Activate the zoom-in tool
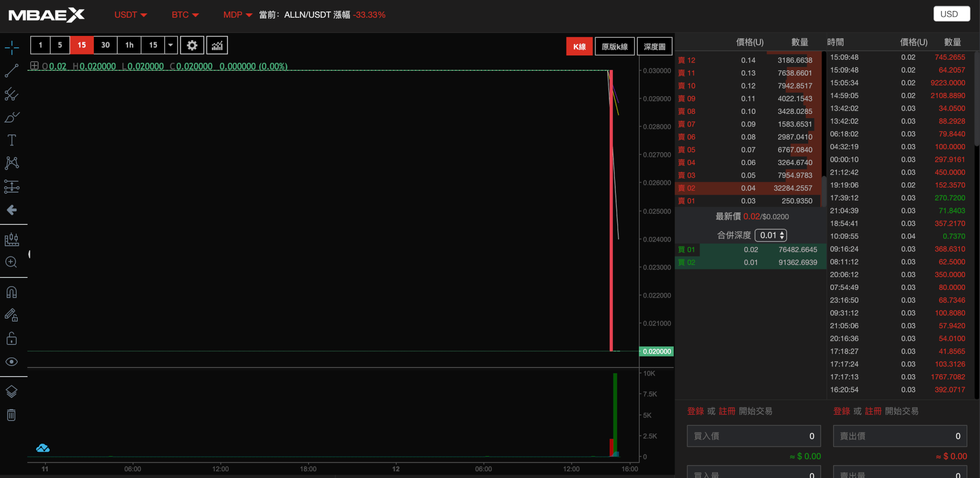Screen dimensions: 980x478 pos(11,262)
